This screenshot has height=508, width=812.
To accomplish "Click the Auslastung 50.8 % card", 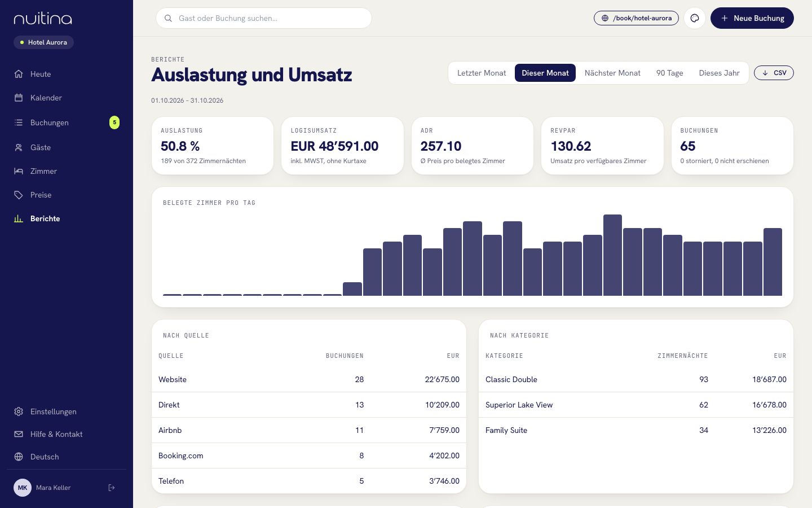I will click(213, 146).
